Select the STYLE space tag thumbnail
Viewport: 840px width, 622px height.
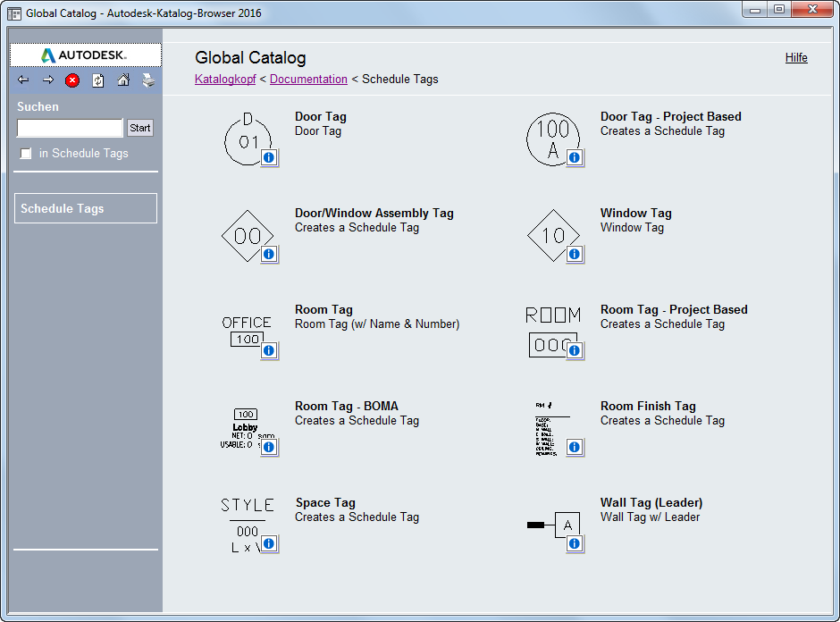(x=247, y=525)
